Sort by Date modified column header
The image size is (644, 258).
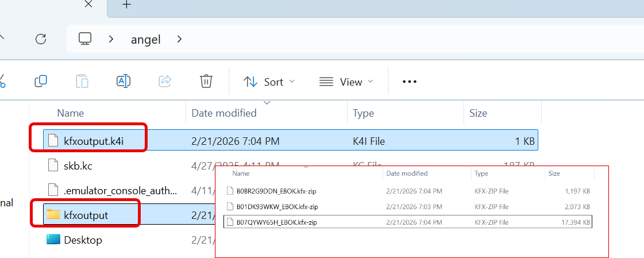pos(224,113)
